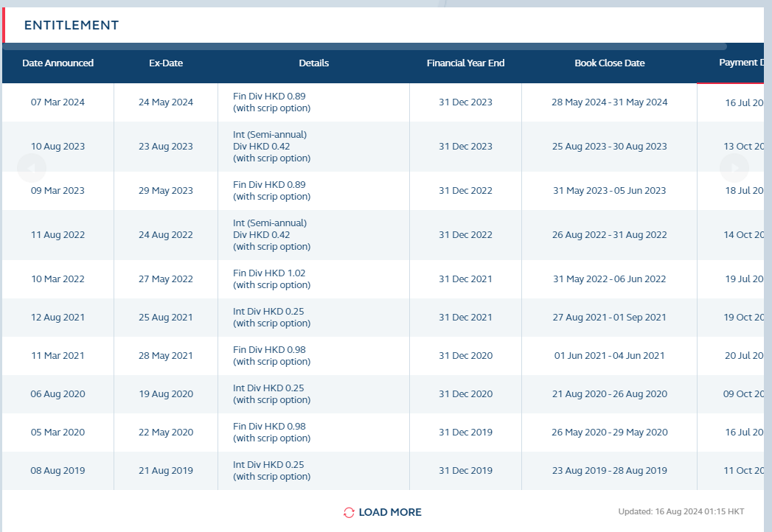Click the left carousel arrow icon

[x=32, y=168]
